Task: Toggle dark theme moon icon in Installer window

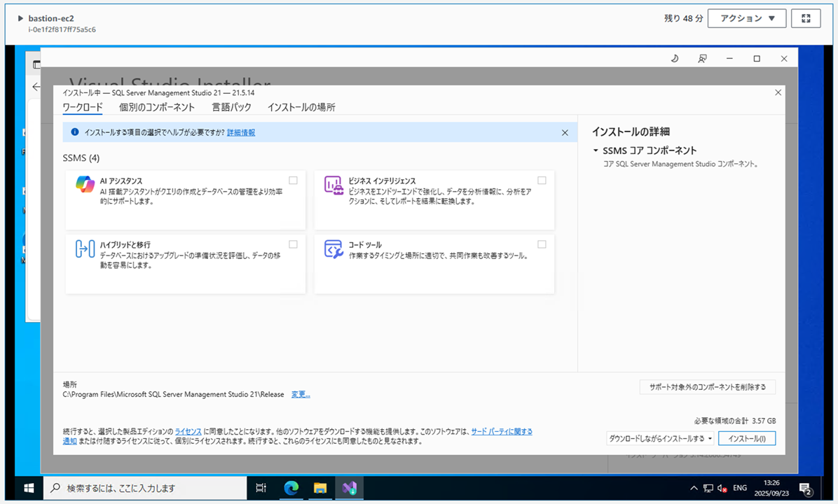Action: pyautogui.click(x=675, y=59)
